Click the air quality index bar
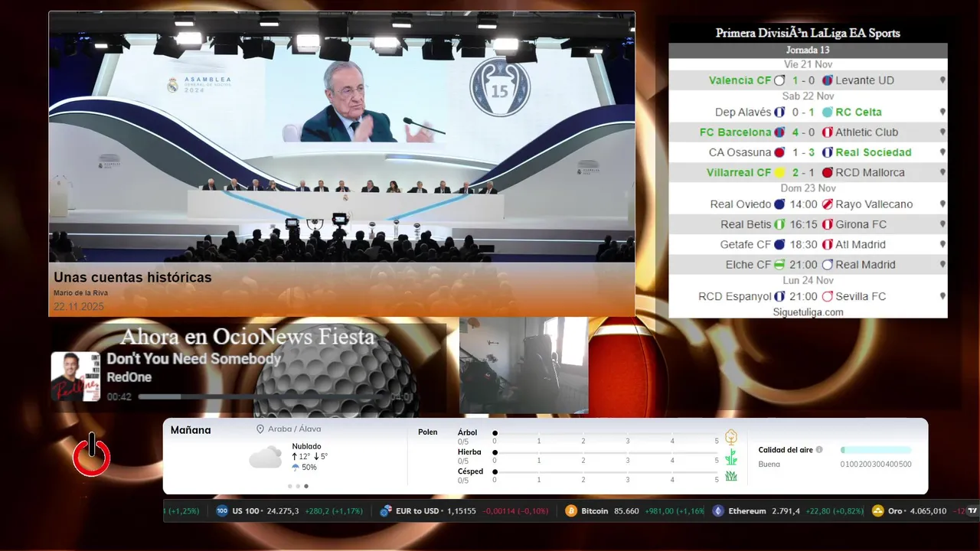Viewport: 980px width, 551px height. click(876, 450)
